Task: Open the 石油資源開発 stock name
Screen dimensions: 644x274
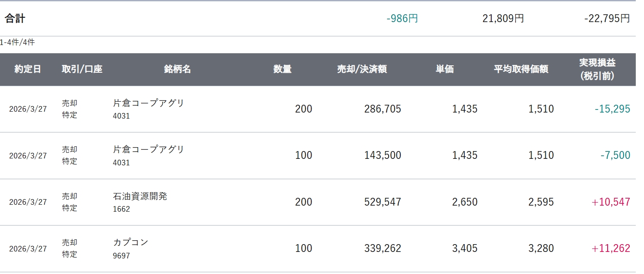Action: pyautogui.click(x=140, y=196)
